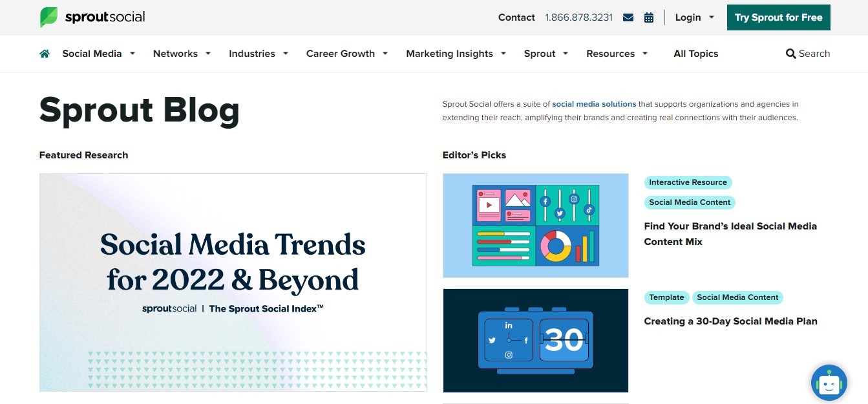This screenshot has width=868, height=404.
Task: Click the envelope email icon
Action: (628, 17)
